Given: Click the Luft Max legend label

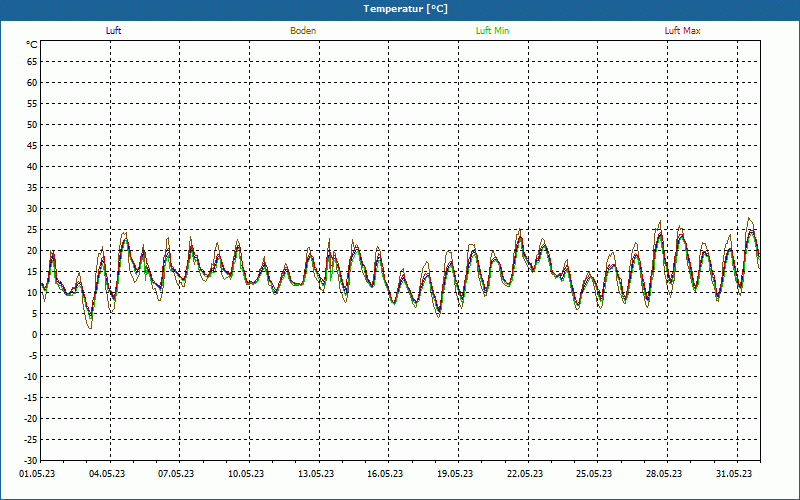Looking at the screenshot, I should pos(682,31).
